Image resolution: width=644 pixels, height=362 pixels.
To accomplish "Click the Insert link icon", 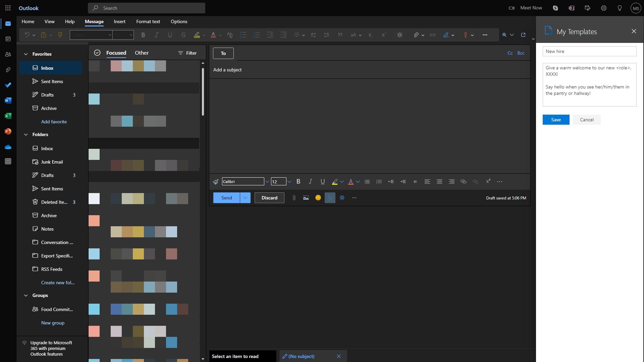I will 463,182.
